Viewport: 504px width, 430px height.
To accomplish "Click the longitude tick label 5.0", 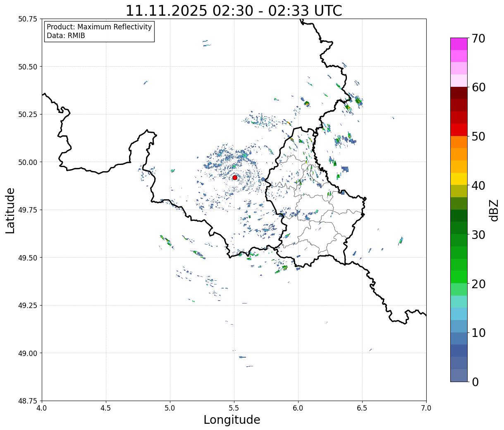I will (x=170, y=408).
